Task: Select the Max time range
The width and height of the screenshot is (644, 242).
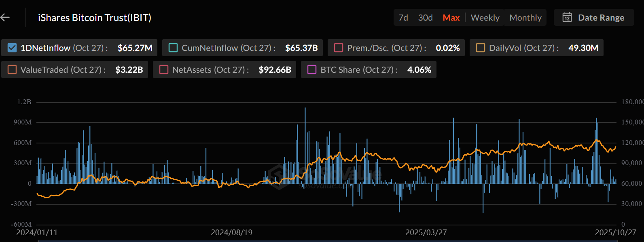Action: (x=451, y=18)
